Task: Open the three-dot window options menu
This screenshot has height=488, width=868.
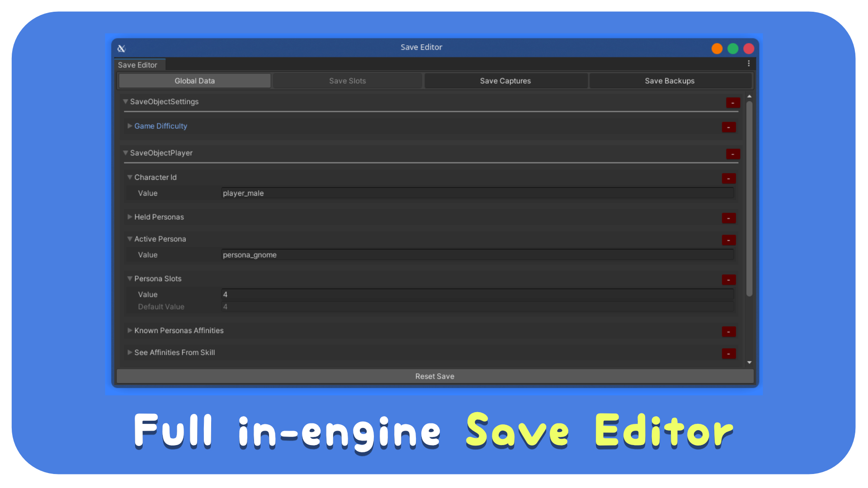Action: 749,64
